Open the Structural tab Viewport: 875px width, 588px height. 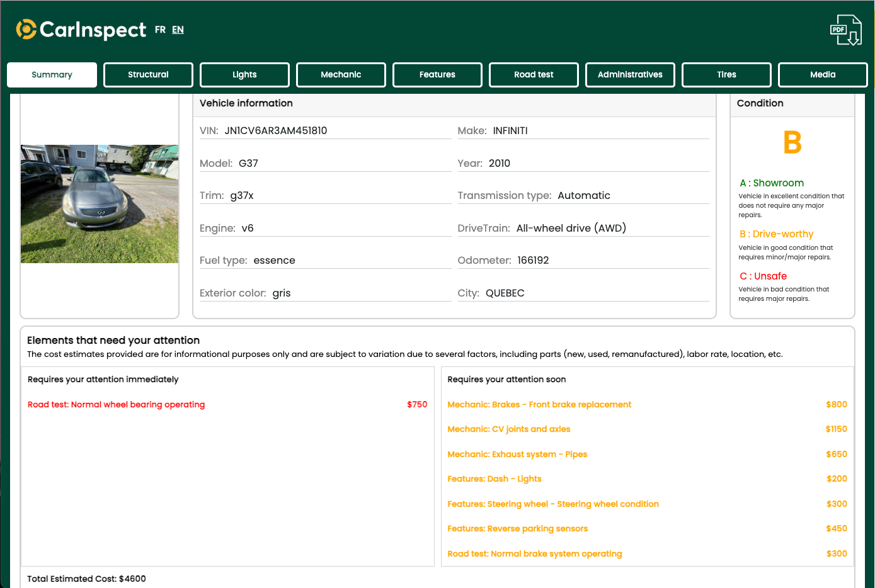pyautogui.click(x=148, y=74)
